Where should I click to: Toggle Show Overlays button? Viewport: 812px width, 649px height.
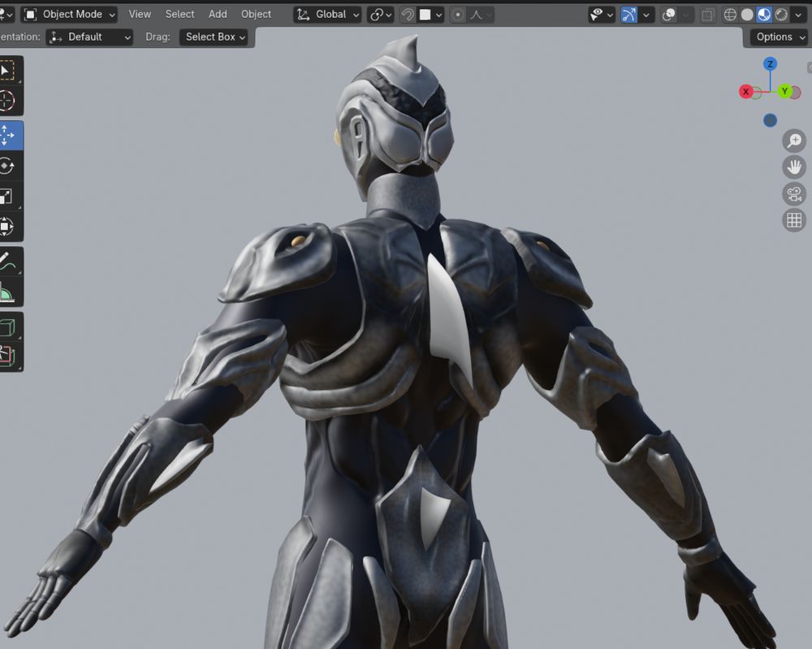coord(668,15)
